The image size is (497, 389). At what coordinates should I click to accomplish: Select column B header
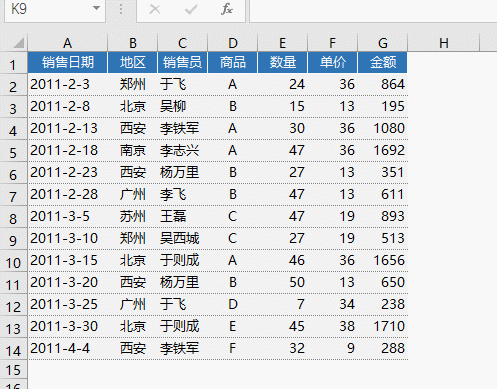tap(133, 43)
